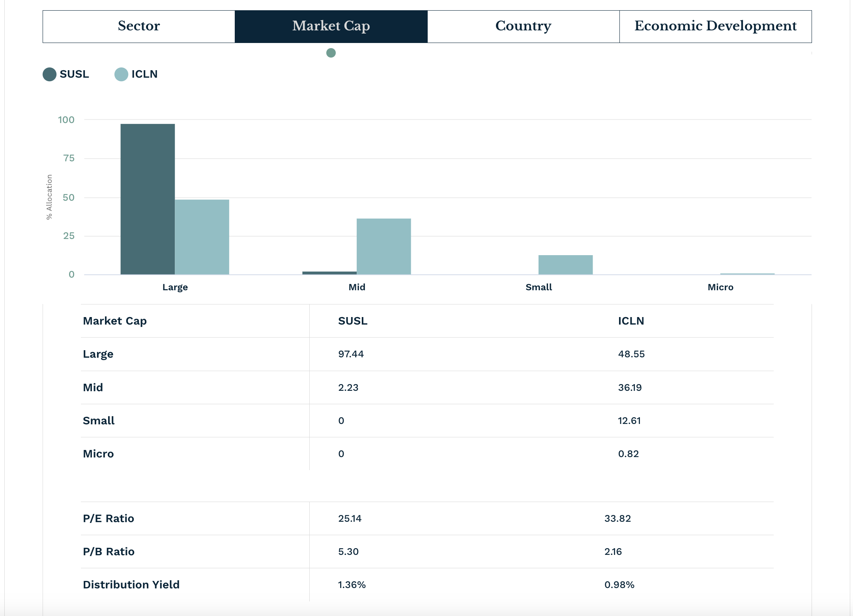Image resolution: width=853 pixels, height=616 pixels.
Task: Click the Mid axis label
Action: (357, 287)
